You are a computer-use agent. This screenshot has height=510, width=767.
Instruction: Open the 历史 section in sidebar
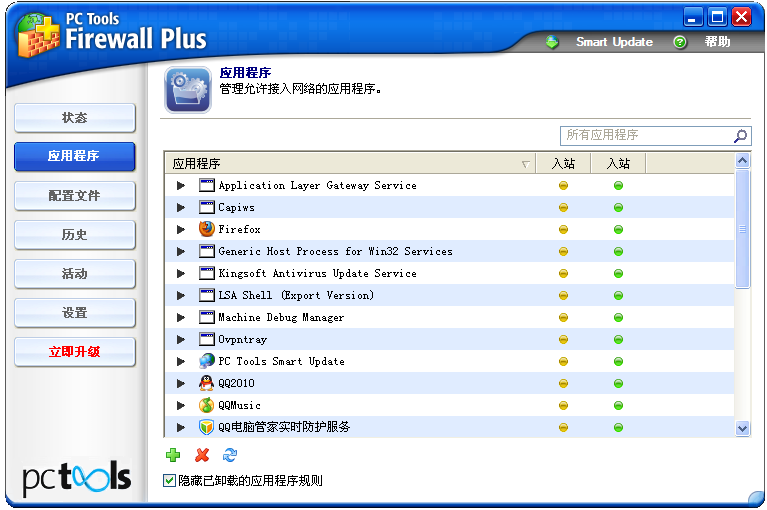click(75, 235)
